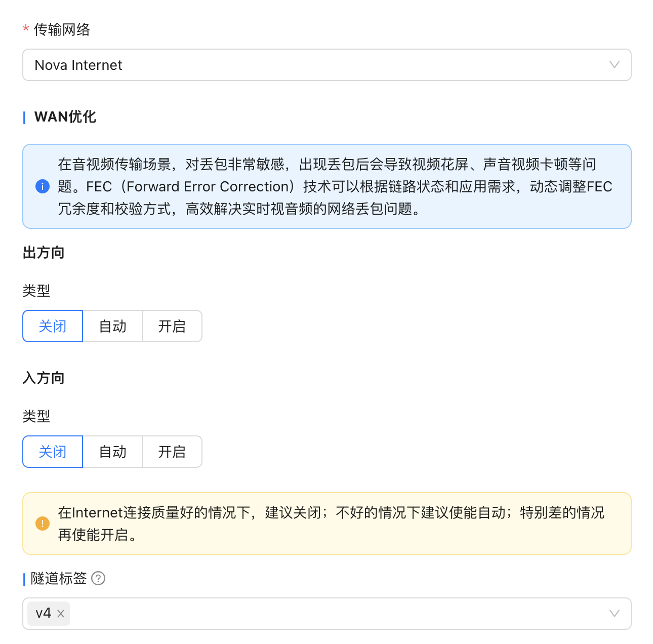
Task: Set inbound direction type to 关闭
Action: click(53, 452)
